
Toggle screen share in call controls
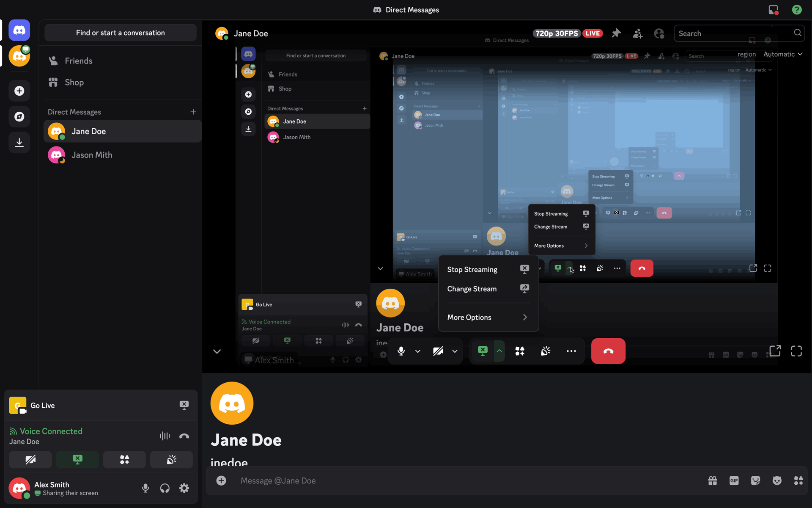click(483, 351)
